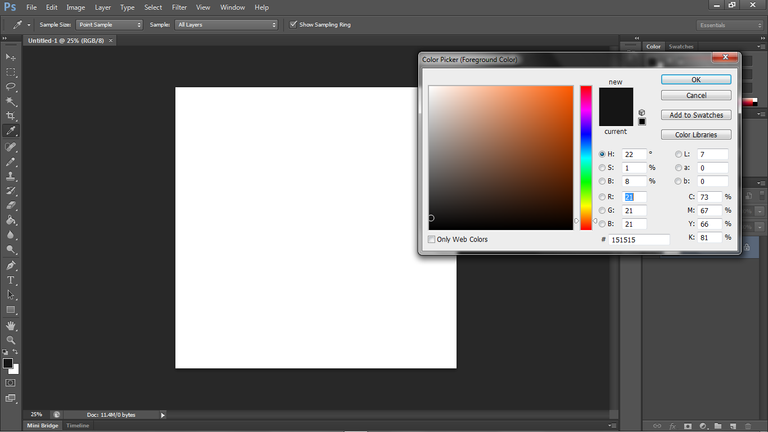Select the Lasso tool
This screenshot has width=768, height=432.
(10, 87)
